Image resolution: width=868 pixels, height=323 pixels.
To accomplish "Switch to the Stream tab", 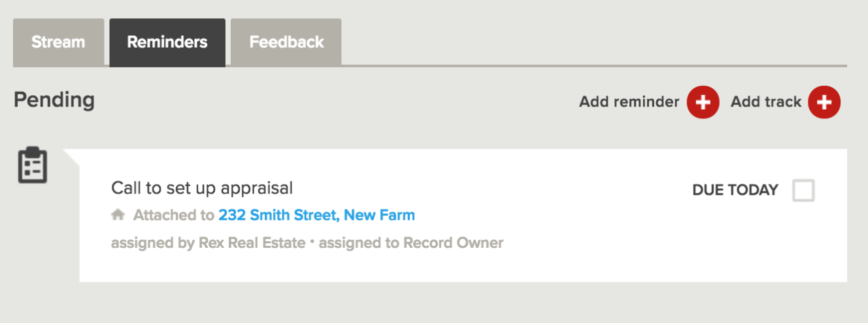I will coord(58,42).
